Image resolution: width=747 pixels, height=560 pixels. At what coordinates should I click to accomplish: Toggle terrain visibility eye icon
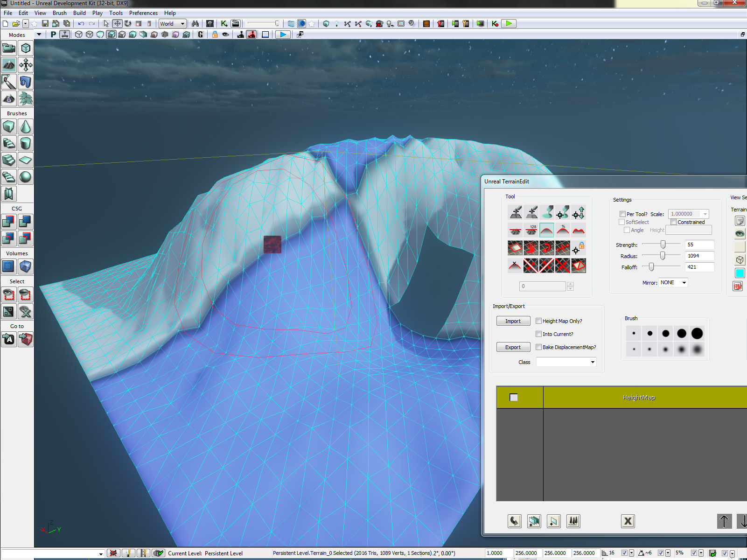pos(740,234)
